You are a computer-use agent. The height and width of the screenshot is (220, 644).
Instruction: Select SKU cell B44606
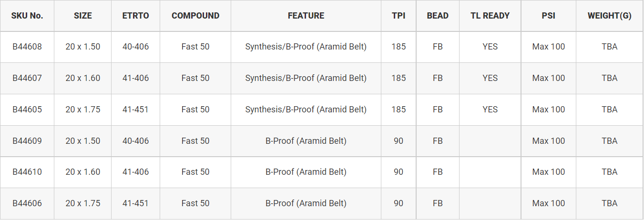(x=27, y=203)
